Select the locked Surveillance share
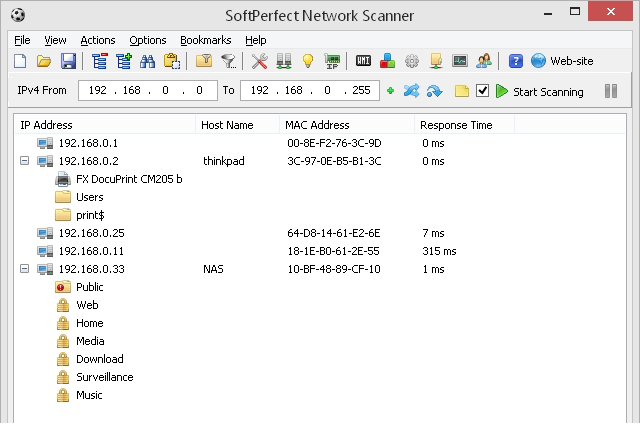This screenshot has height=439, width=640. pos(94,377)
